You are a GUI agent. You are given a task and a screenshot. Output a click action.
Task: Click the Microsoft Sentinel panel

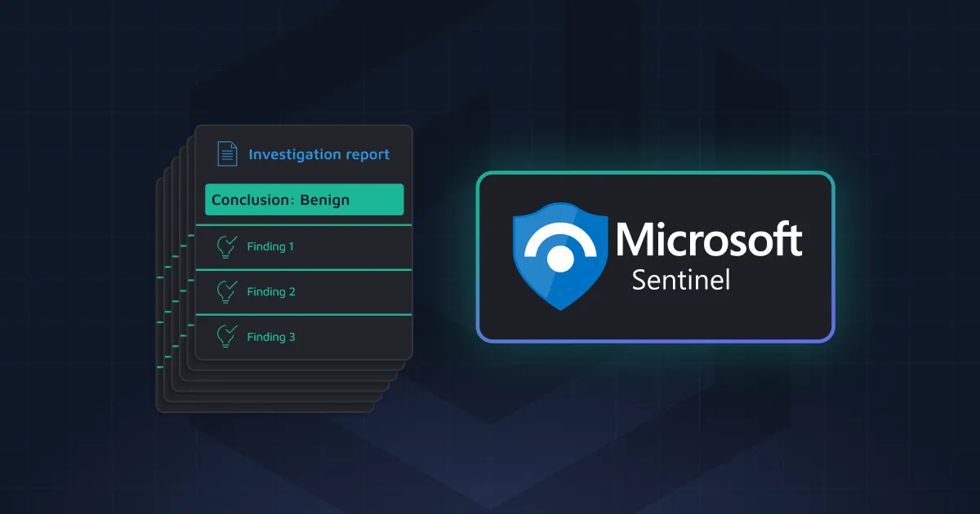click(x=655, y=255)
